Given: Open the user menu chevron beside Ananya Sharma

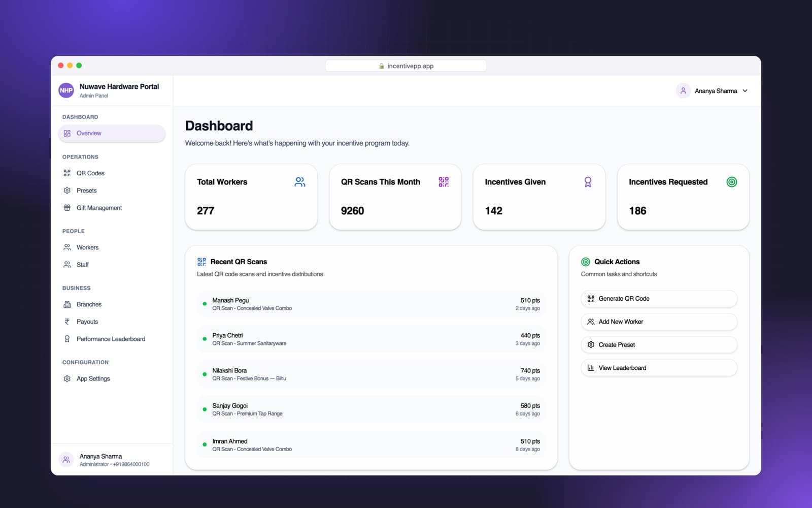Looking at the screenshot, I should (x=745, y=91).
